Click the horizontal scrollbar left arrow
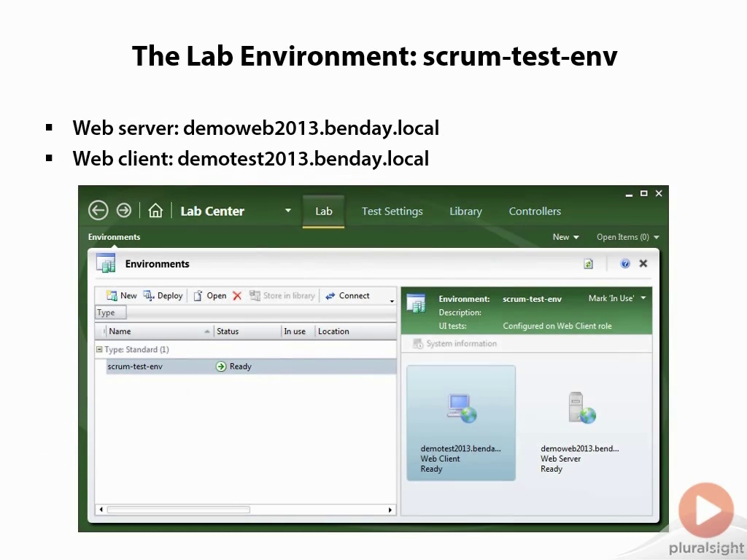747x560 pixels. click(101, 510)
